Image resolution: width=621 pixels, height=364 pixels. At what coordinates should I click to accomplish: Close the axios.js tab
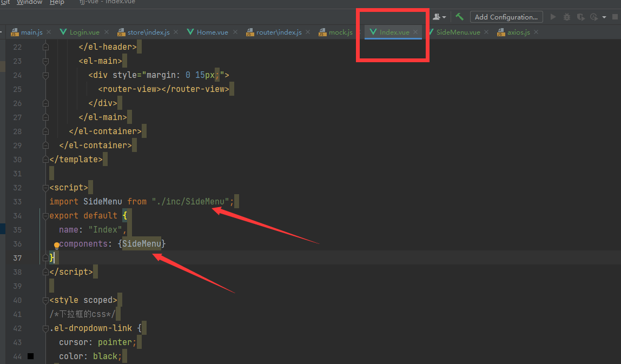tap(536, 32)
